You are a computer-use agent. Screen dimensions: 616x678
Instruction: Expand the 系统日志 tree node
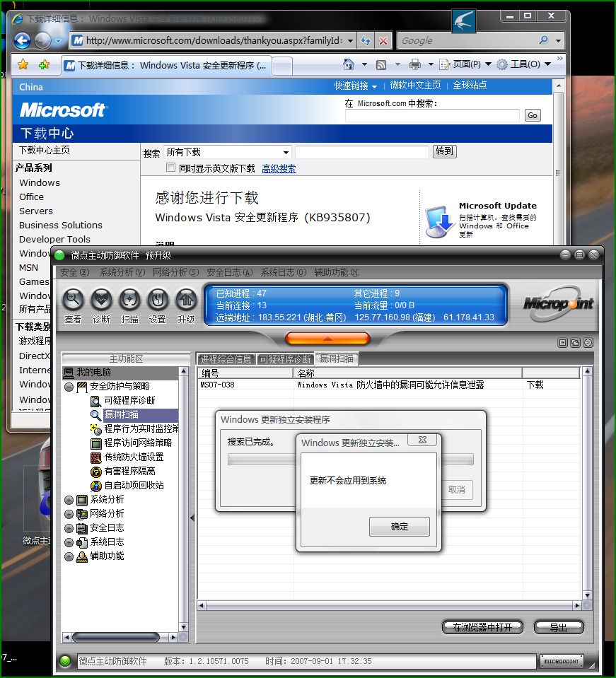tap(69, 542)
